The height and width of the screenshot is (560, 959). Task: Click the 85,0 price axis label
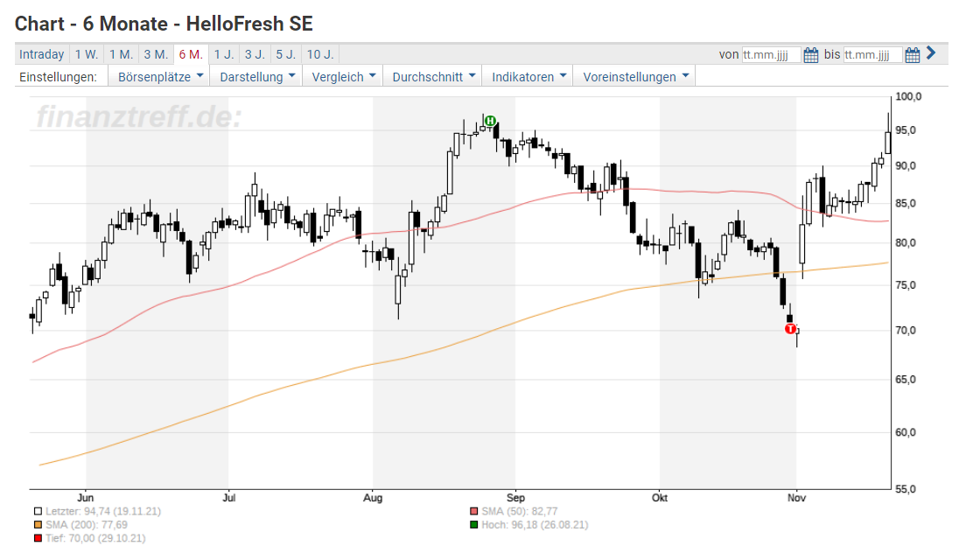(906, 204)
